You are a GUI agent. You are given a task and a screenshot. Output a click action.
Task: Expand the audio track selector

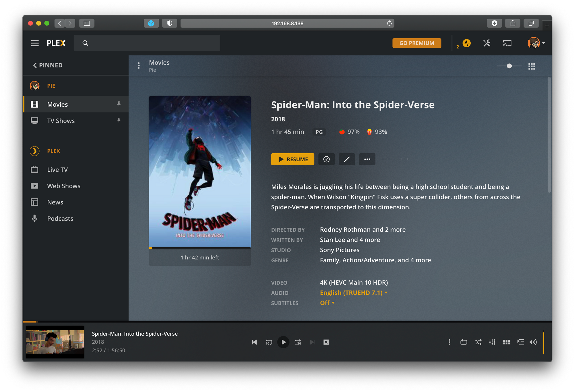point(354,293)
